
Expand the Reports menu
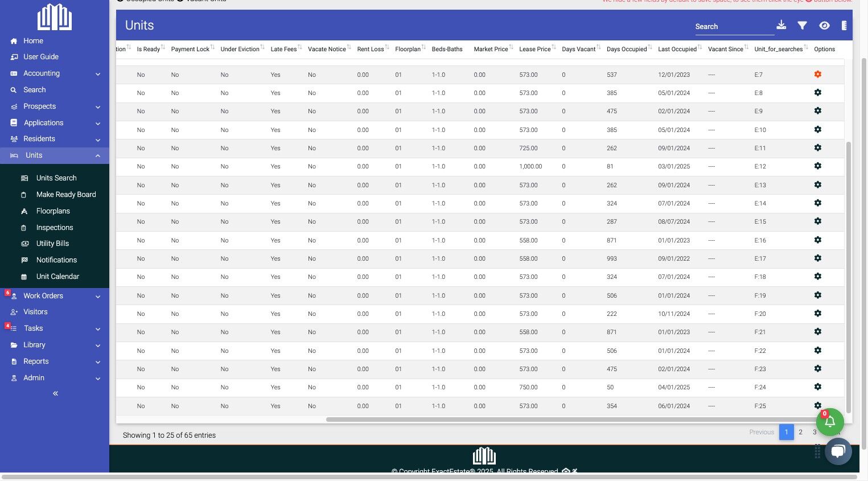coord(55,361)
